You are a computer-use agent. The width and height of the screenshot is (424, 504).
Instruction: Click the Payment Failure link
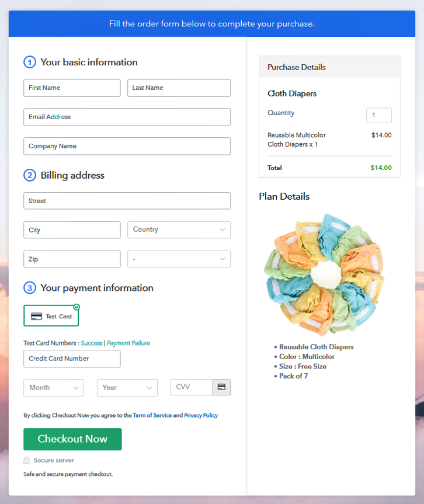coord(128,343)
